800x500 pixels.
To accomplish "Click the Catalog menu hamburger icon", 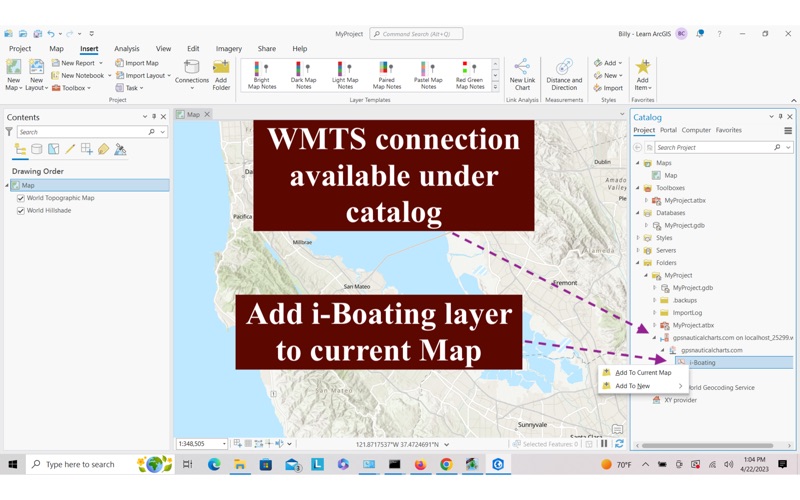I will point(788,131).
